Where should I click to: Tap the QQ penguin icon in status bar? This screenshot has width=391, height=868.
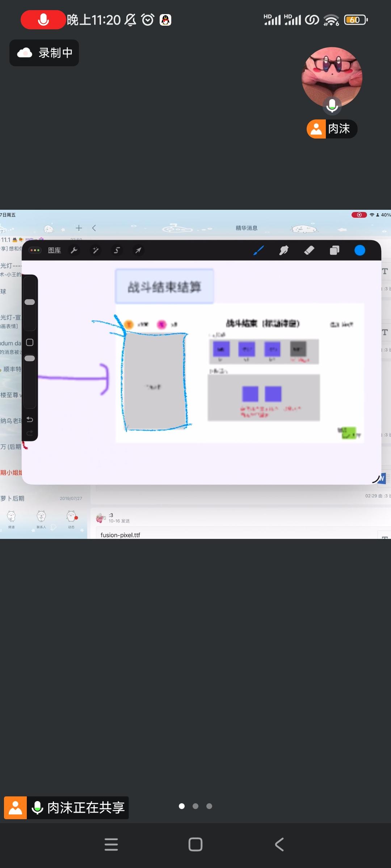pyautogui.click(x=165, y=20)
